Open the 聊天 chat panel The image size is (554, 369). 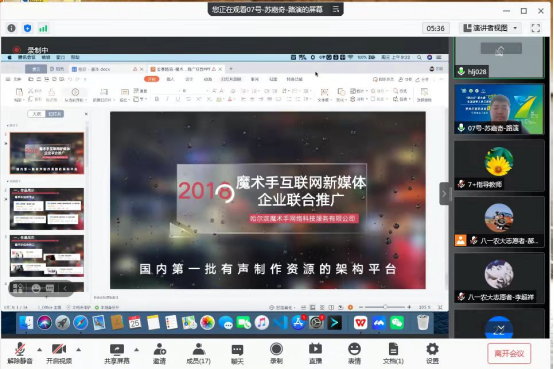pyautogui.click(x=237, y=353)
